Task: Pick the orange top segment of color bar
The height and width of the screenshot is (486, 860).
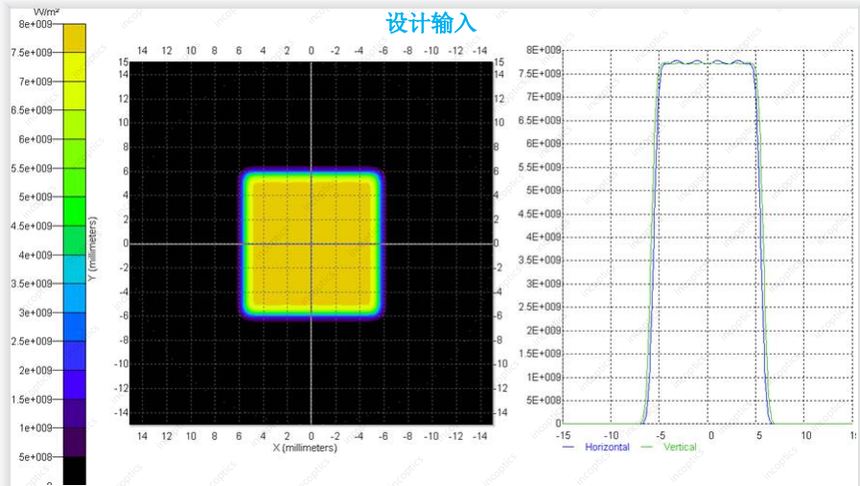Action: 75,38
